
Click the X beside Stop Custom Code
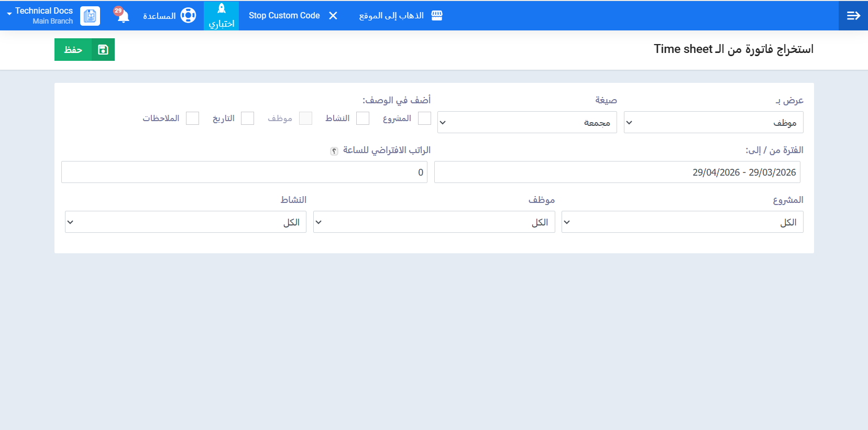pyautogui.click(x=333, y=16)
